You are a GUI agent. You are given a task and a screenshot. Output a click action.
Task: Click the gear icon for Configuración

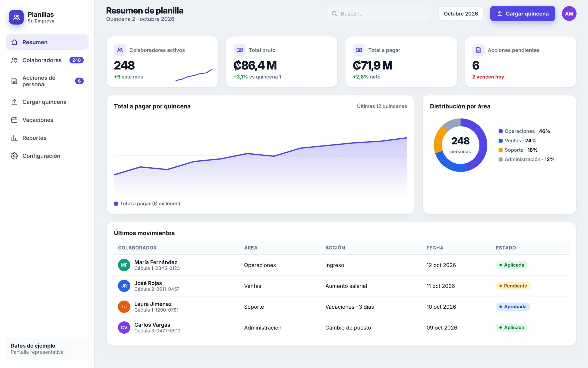coord(14,156)
